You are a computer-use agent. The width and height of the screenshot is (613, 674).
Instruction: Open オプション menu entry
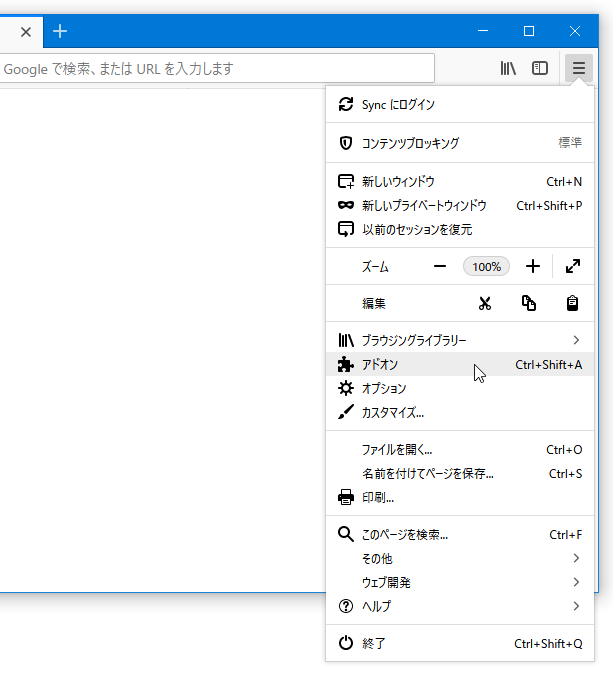click(x=460, y=388)
